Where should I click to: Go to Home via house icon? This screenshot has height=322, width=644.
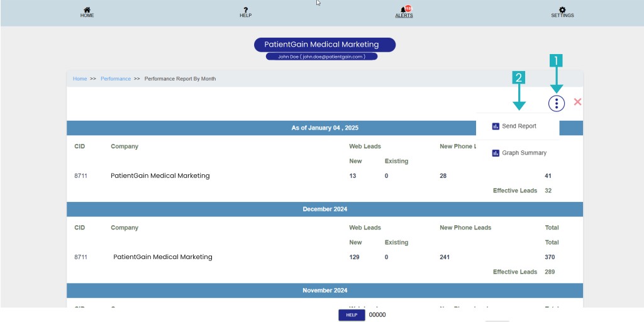click(87, 10)
